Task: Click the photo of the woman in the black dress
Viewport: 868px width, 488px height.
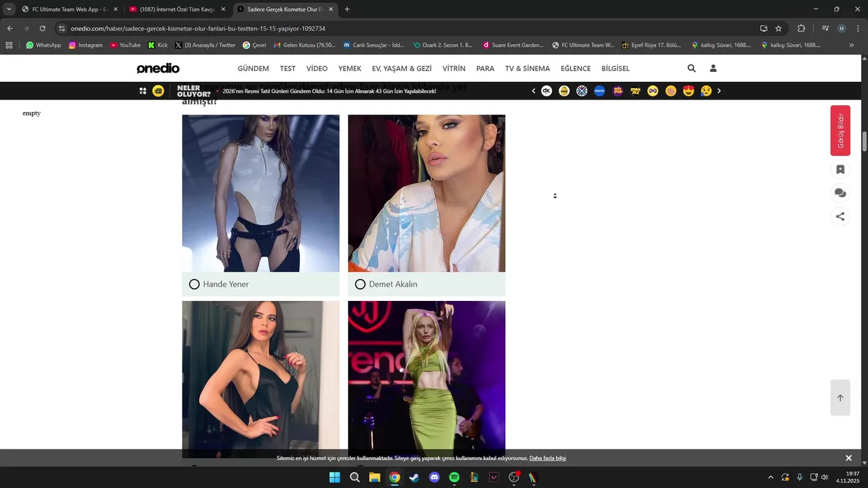Action: click(260, 380)
